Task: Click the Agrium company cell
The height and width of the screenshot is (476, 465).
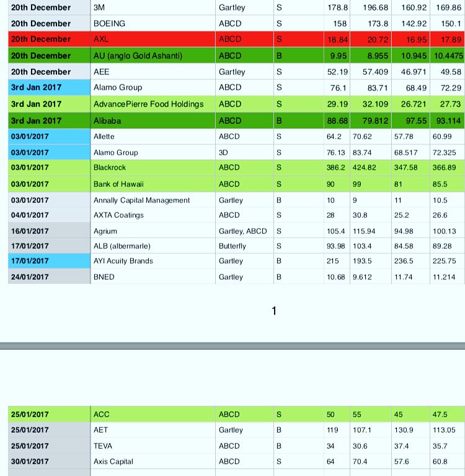Action: point(153,231)
